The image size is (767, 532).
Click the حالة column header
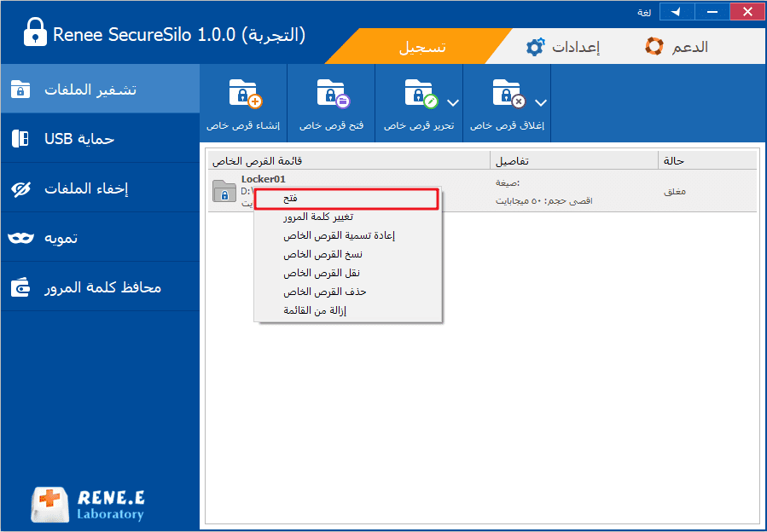coord(707,161)
